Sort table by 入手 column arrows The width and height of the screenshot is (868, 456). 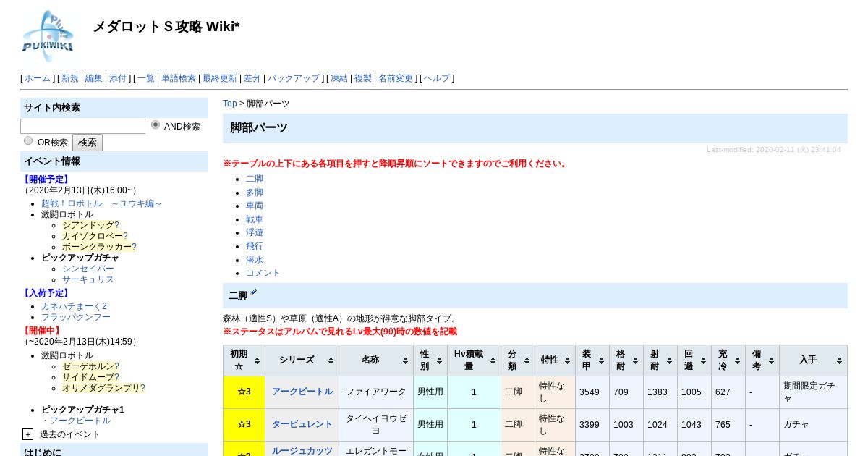pyautogui.click(x=839, y=360)
